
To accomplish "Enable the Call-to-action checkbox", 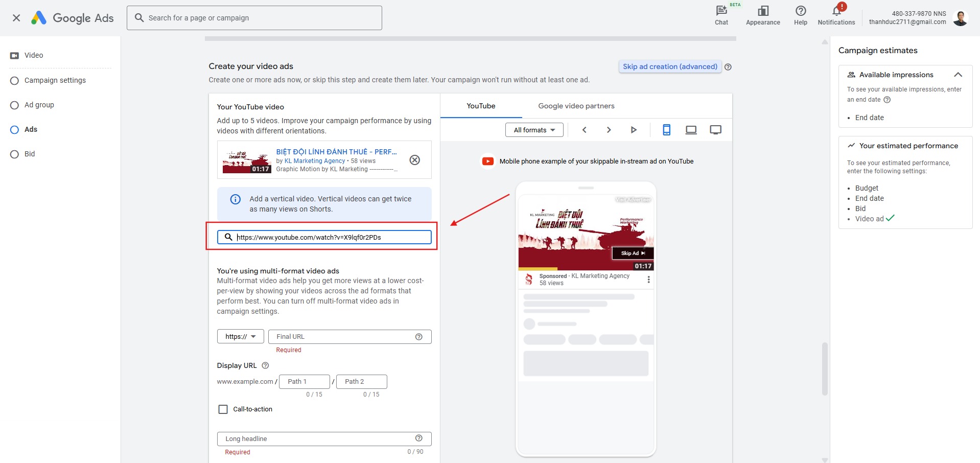I will pos(223,409).
